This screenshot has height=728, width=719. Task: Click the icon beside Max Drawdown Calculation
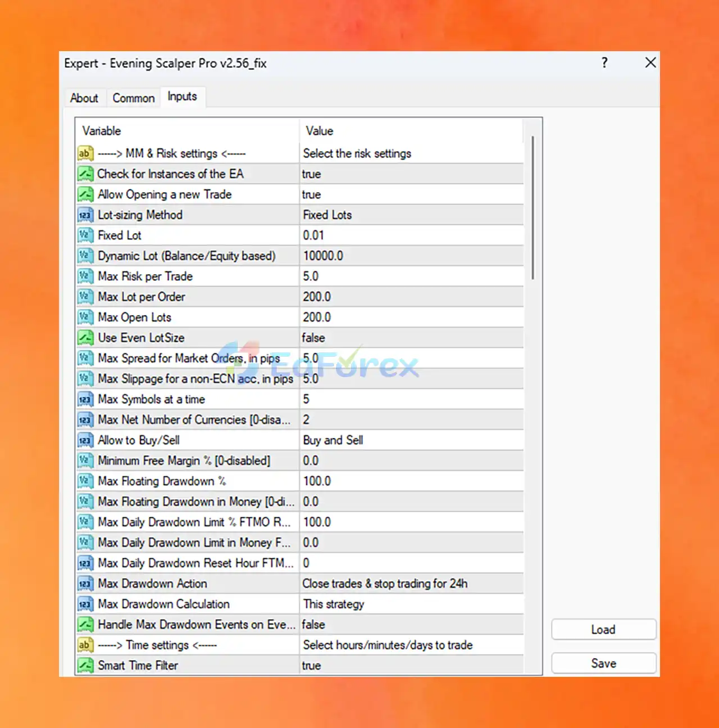tap(85, 604)
